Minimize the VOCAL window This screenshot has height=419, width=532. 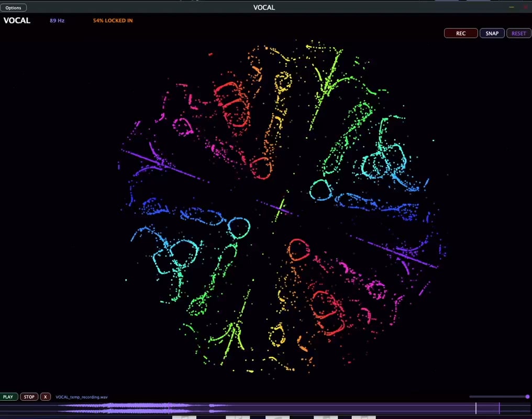click(x=511, y=7)
